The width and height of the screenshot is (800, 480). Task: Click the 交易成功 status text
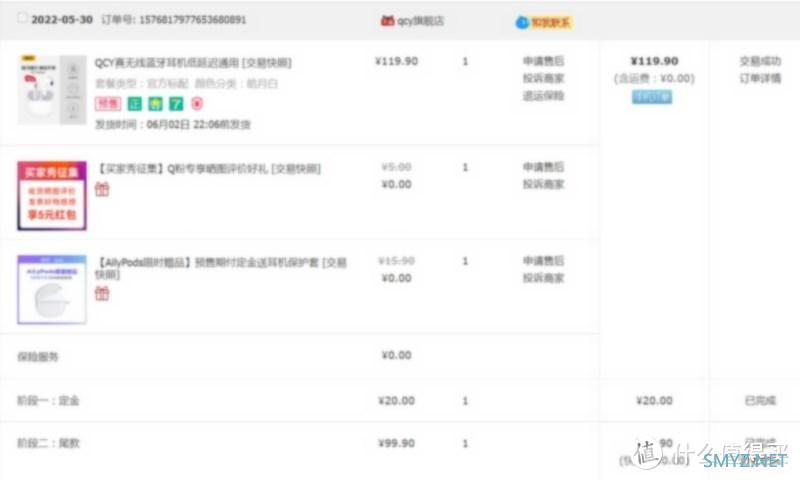pos(760,61)
